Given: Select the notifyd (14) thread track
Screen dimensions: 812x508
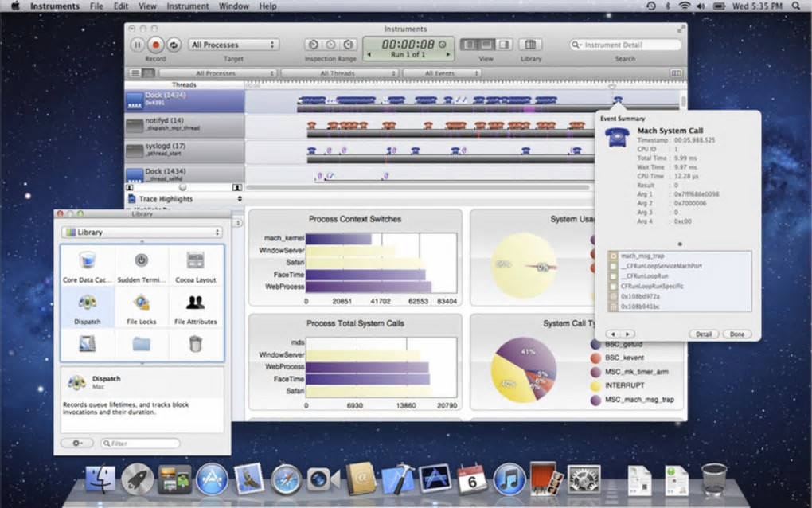Looking at the screenshot, I should tap(185, 126).
